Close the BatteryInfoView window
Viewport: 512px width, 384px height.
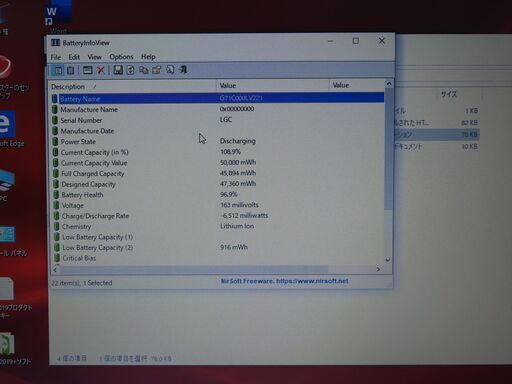[382, 41]
